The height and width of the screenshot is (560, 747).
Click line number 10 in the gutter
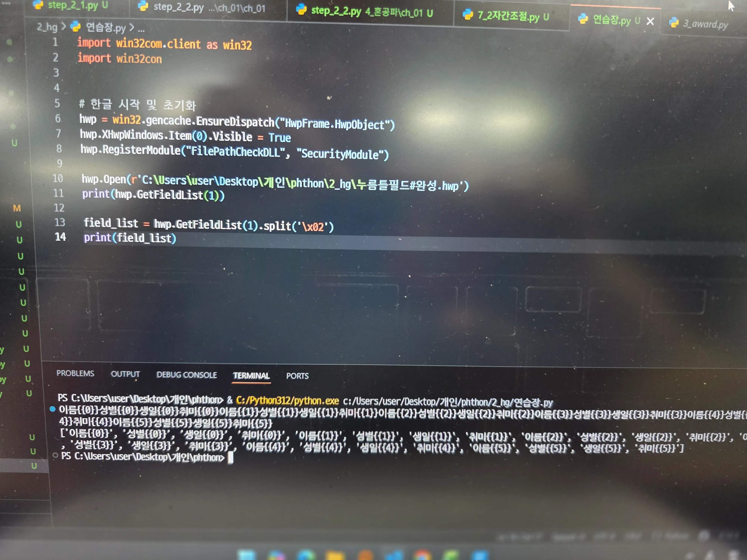pyautogui.click(x=58, y=179)
